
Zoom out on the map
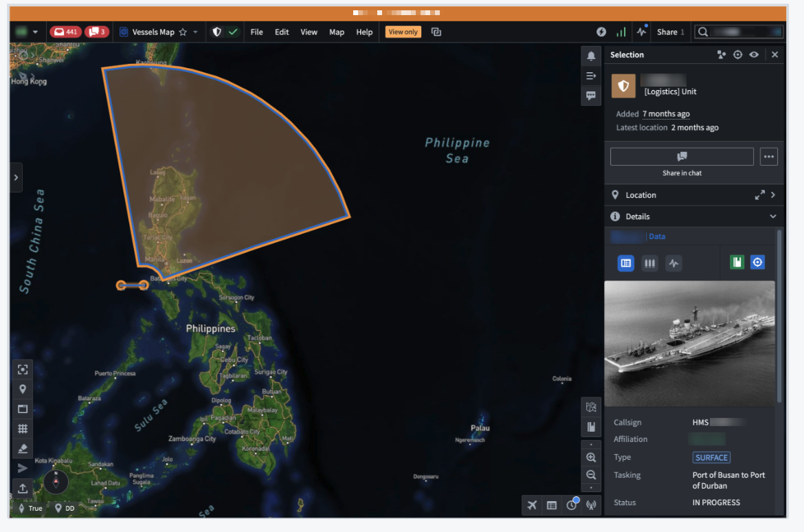(x=591, y=475)
